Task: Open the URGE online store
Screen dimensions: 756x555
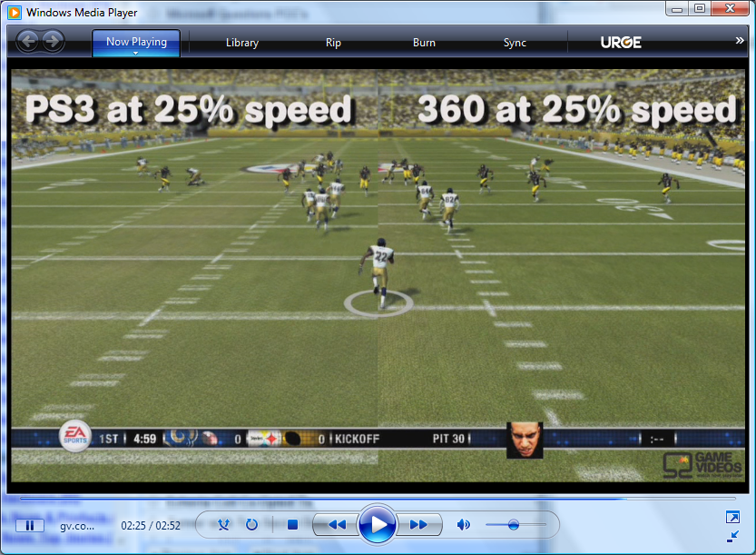Action: click(621, 43)
